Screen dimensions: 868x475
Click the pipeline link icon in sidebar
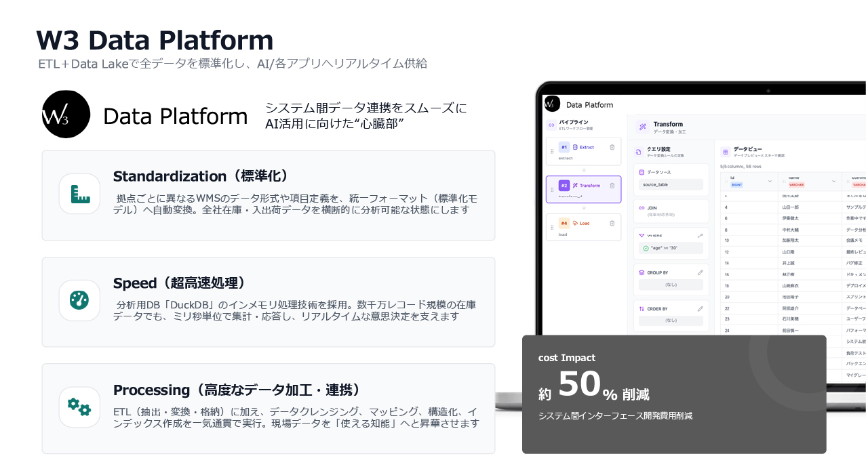coord(550,125)
